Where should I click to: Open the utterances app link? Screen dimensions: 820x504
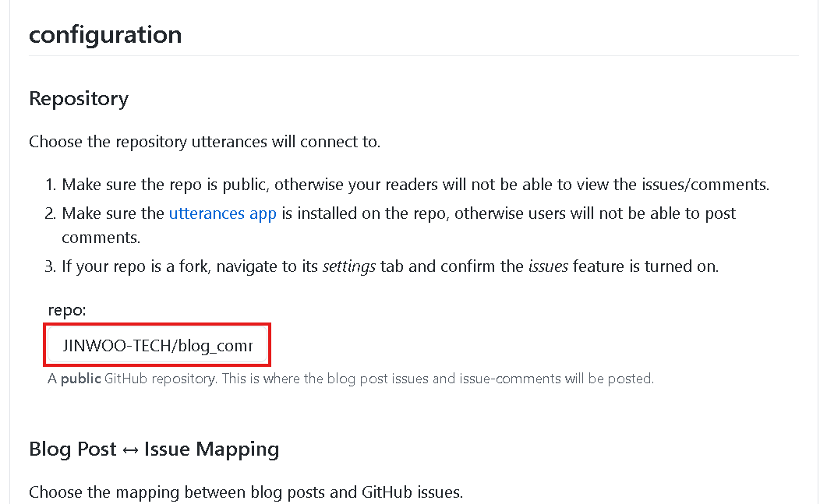(x=222, y=213)
